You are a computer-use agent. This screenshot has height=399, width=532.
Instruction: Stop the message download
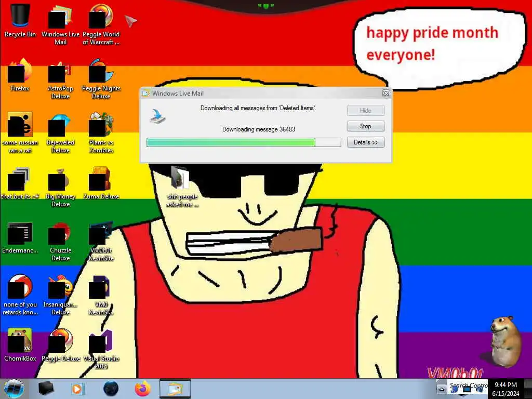(x=366, y=126)
